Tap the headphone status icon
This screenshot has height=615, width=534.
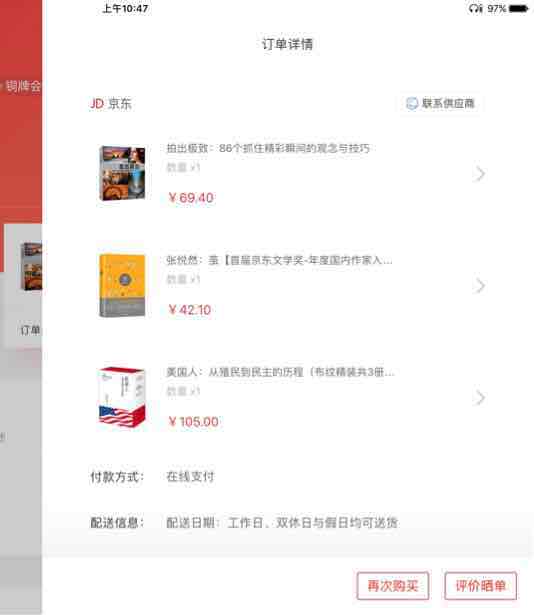(x=476, y=8)
